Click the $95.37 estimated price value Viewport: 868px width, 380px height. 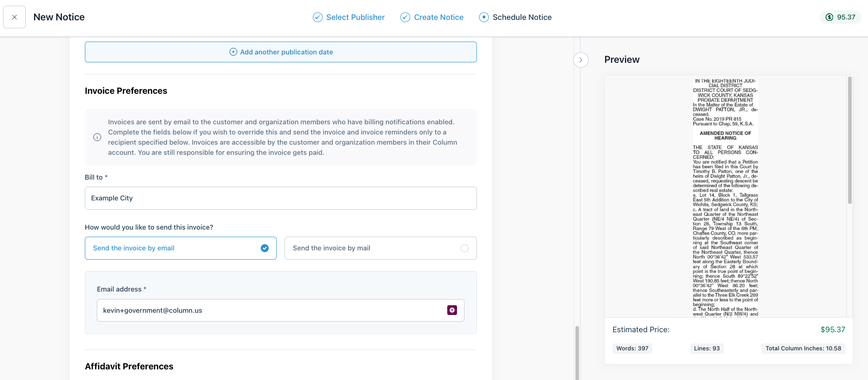click(833, 330)
